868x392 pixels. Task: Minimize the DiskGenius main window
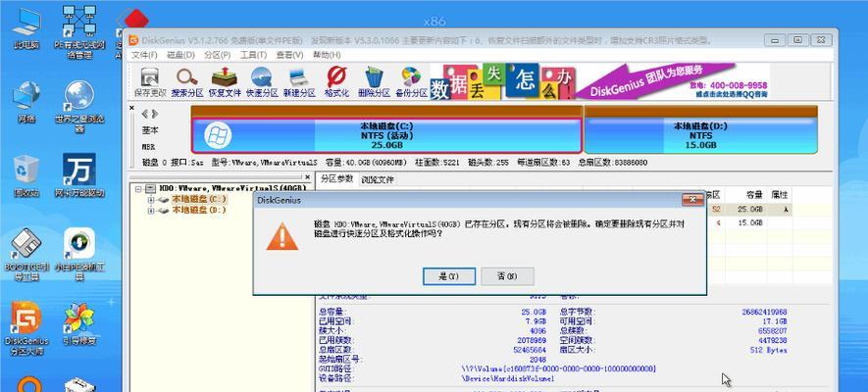pyautogui.click(x=775, y=40)
